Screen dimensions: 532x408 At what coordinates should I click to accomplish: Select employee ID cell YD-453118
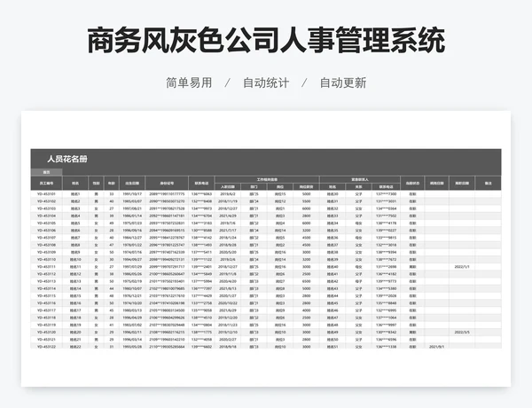46,318
